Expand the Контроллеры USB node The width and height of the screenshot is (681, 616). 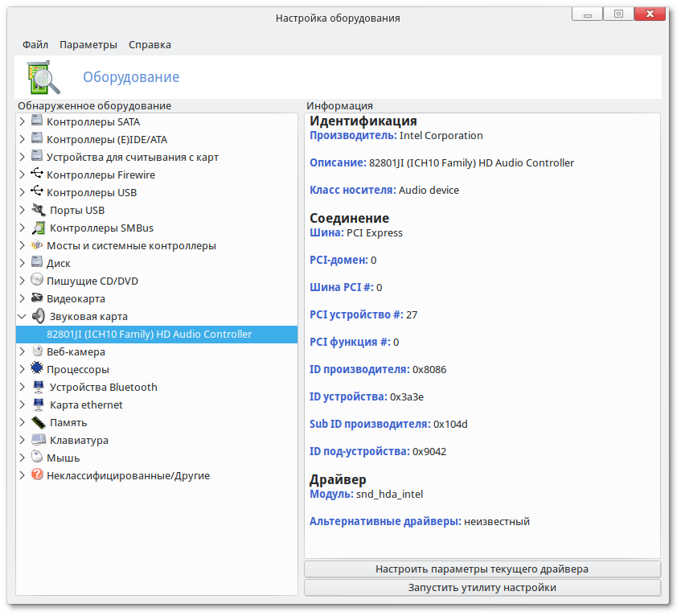[x=23, y=192]
